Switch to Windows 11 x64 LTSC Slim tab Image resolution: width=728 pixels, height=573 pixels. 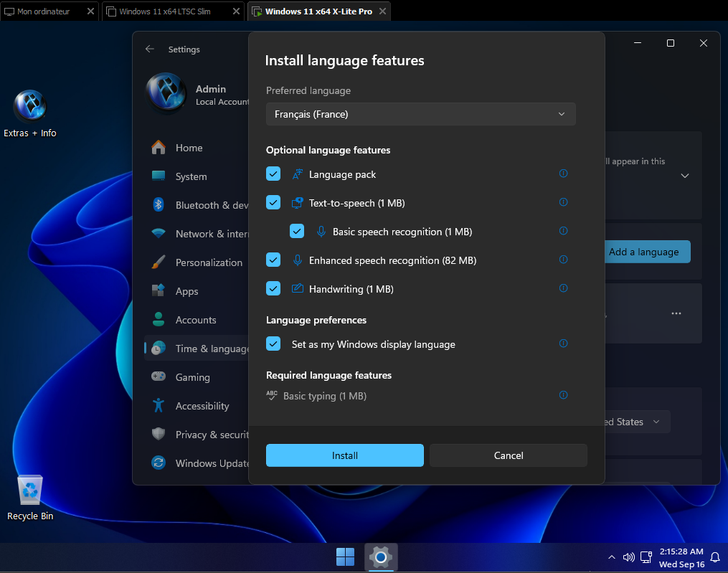click(165, 11)
